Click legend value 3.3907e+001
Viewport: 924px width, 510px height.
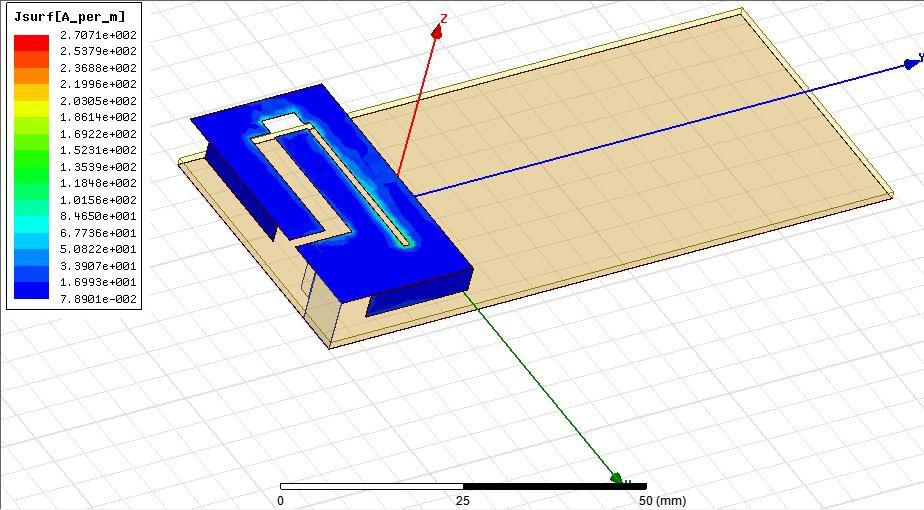point(98,266)
